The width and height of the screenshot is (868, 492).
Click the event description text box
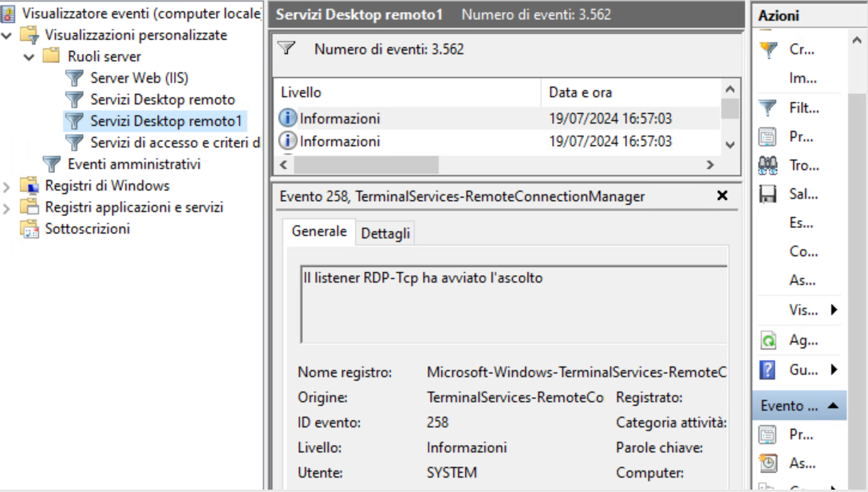click(515, 305)
